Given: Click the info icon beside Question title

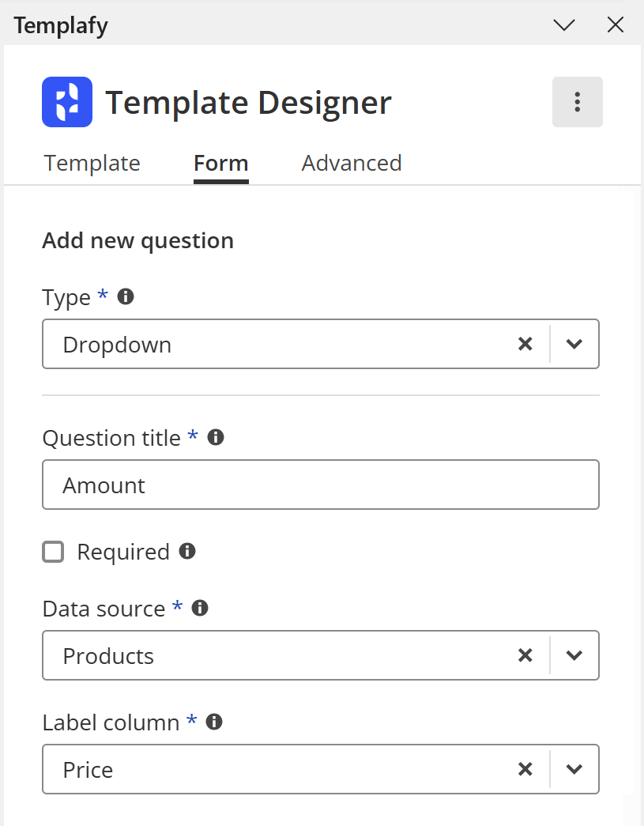Looking at the screenshot, I should click(x=215, y=437).
